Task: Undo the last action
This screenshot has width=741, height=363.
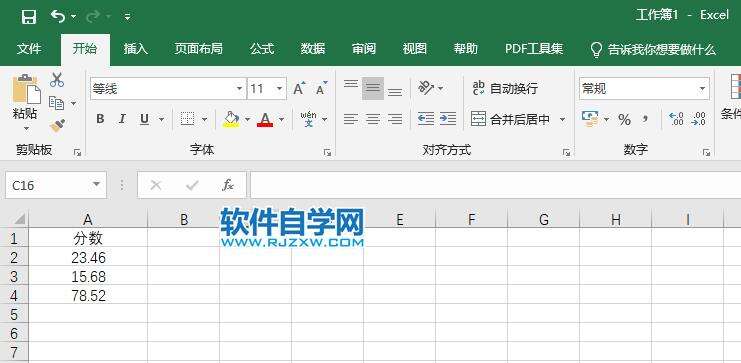Action: coord(58,17)
